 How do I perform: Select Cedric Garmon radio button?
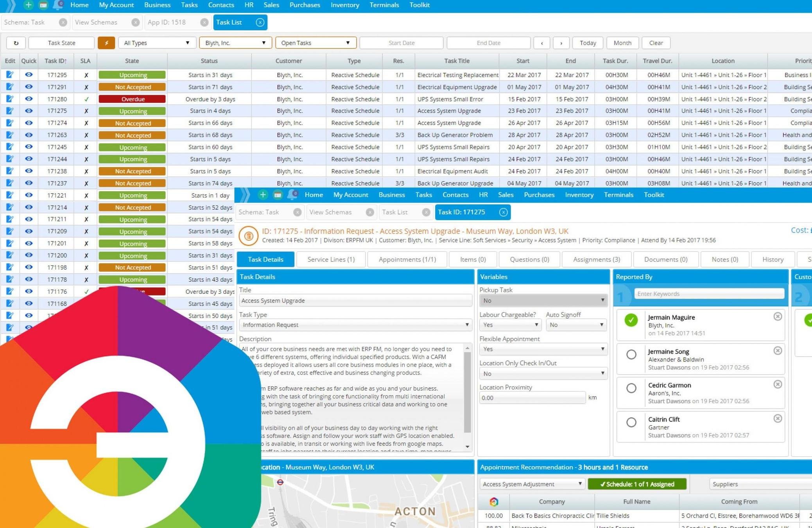tap(631, 388)
